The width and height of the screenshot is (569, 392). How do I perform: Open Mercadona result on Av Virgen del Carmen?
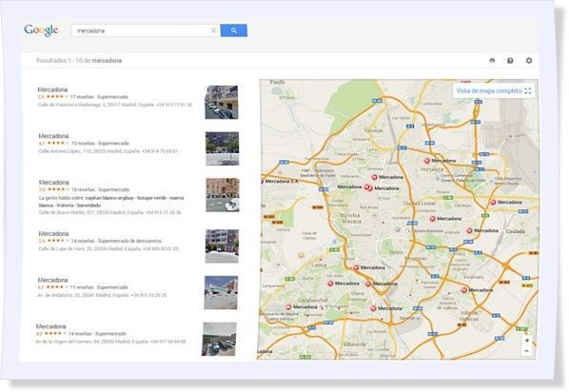pyautogui.click(x=51, y=326)
